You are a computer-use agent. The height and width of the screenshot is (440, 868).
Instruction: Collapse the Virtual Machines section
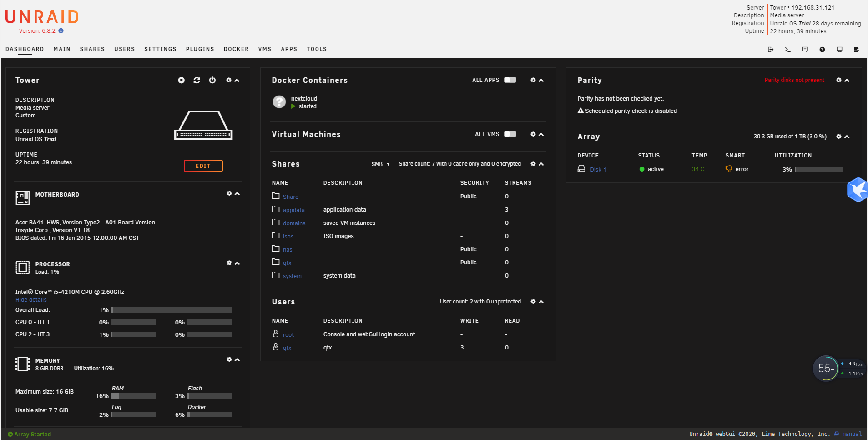point(541,134)
